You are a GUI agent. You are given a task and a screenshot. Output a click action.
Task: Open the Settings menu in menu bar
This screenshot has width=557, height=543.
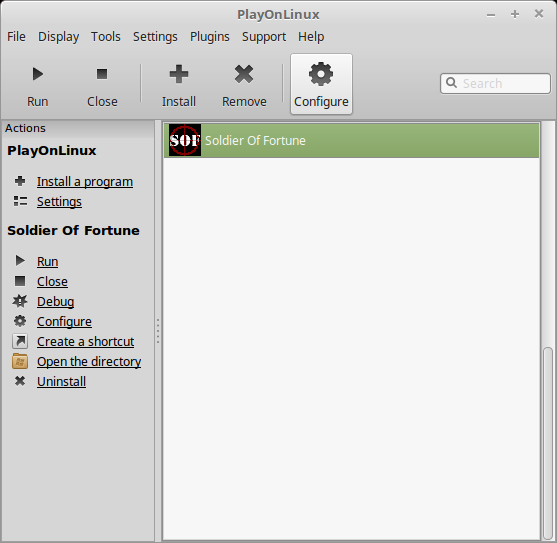click(x=155, y=37)
